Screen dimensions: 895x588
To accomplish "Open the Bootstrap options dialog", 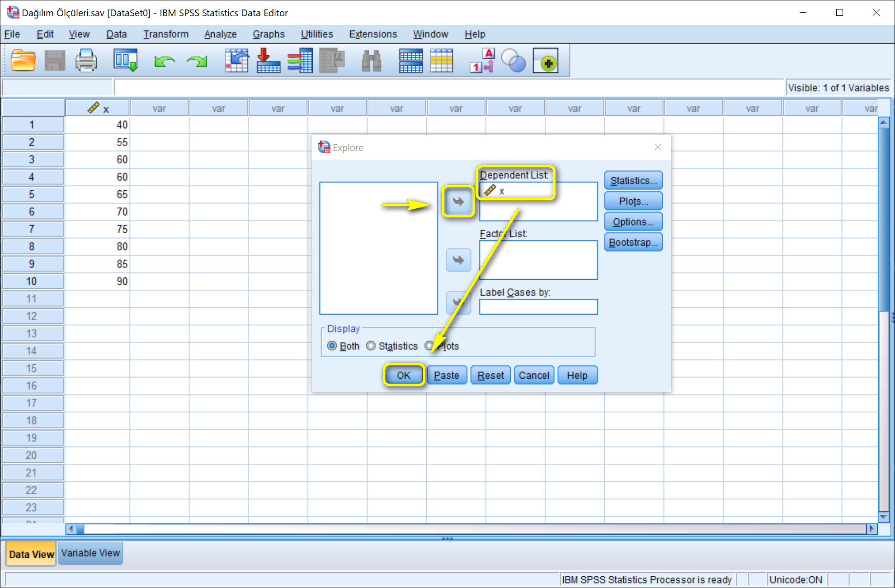I will point(633,242).
